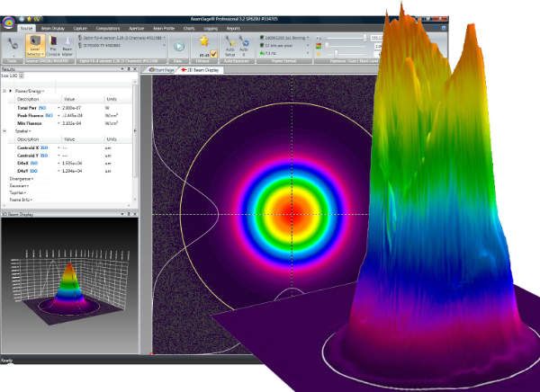
Task: Click the Tools icon in Source ribbon
Action: [x=13, y=46]
